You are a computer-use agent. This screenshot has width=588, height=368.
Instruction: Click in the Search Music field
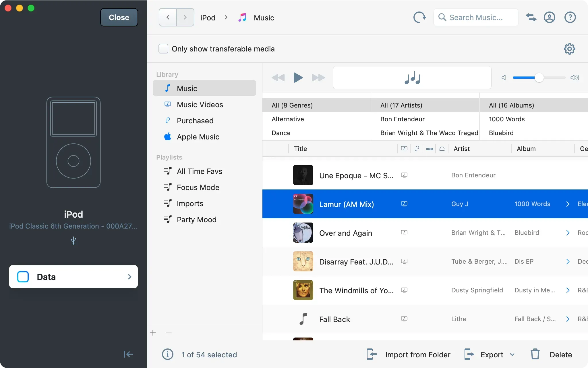pyautogui.click(x=476, y=18)
